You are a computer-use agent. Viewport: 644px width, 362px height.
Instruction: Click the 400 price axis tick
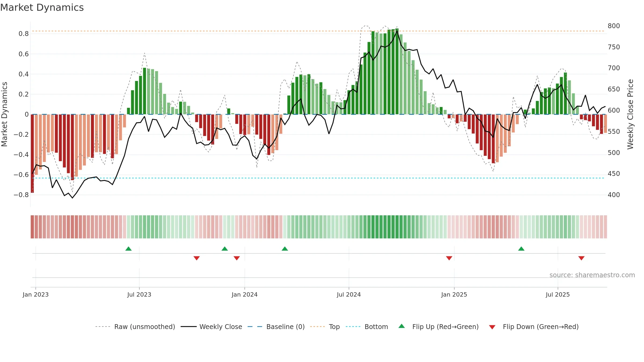[614, 195]
